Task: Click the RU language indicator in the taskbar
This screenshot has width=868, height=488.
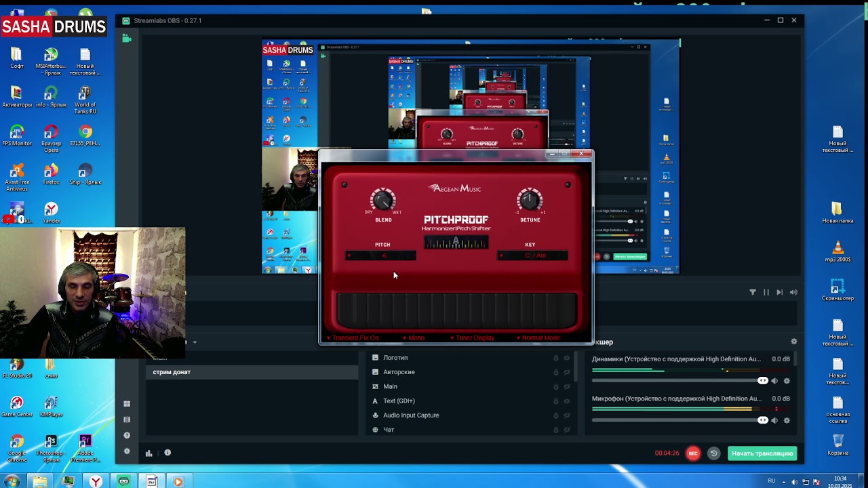Action: (x=772, y=481)
